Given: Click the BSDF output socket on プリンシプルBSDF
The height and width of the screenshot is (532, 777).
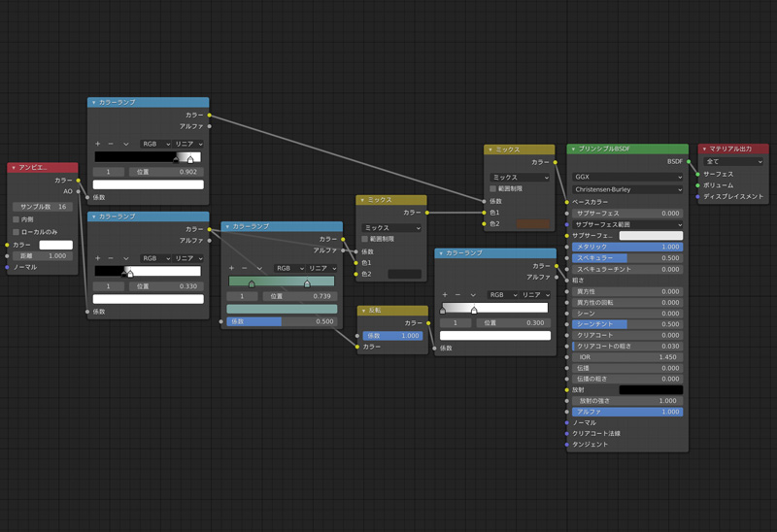Looking at the screenshot, I should (690, 162).
